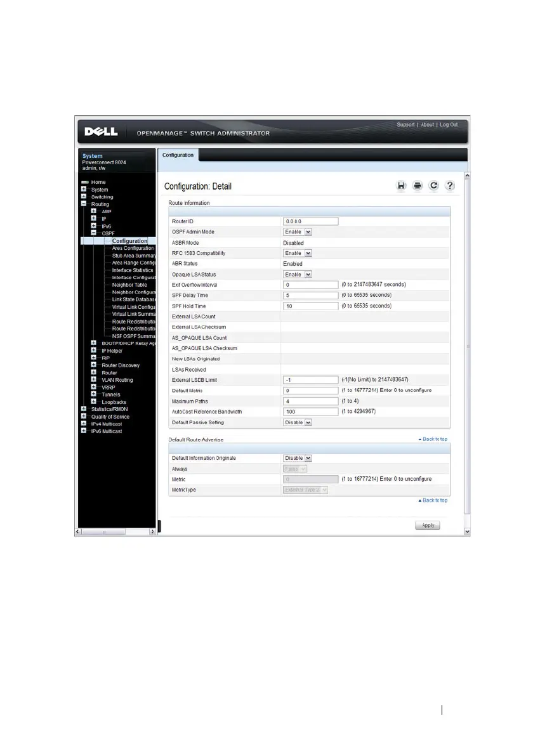Click the page scroll down arrow

pos(467,532)
